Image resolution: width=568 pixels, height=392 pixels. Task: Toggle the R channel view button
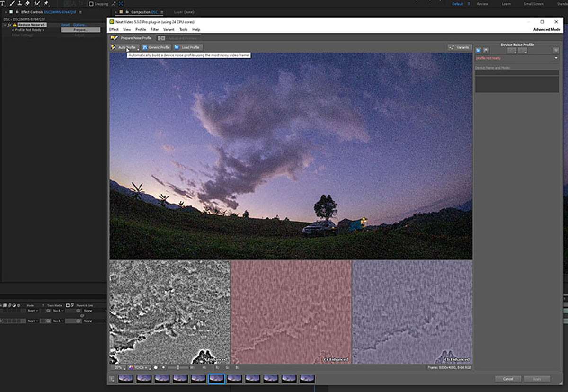pos(217,367)
